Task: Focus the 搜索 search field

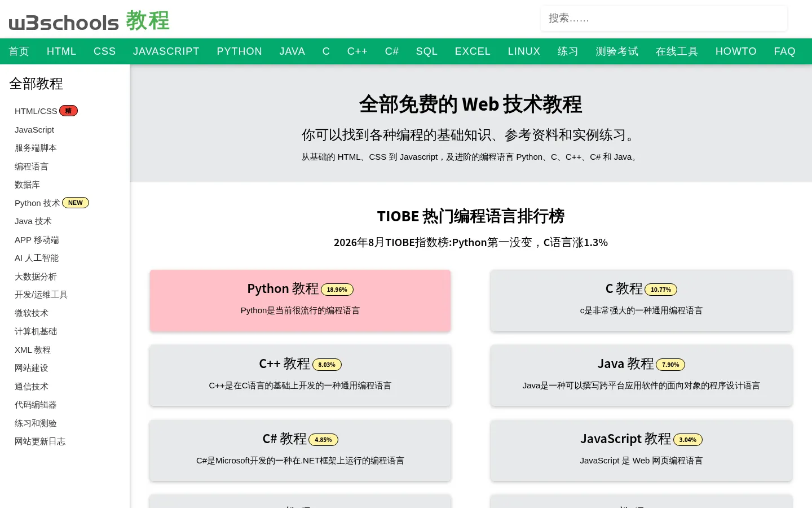Action: [664, 19]
